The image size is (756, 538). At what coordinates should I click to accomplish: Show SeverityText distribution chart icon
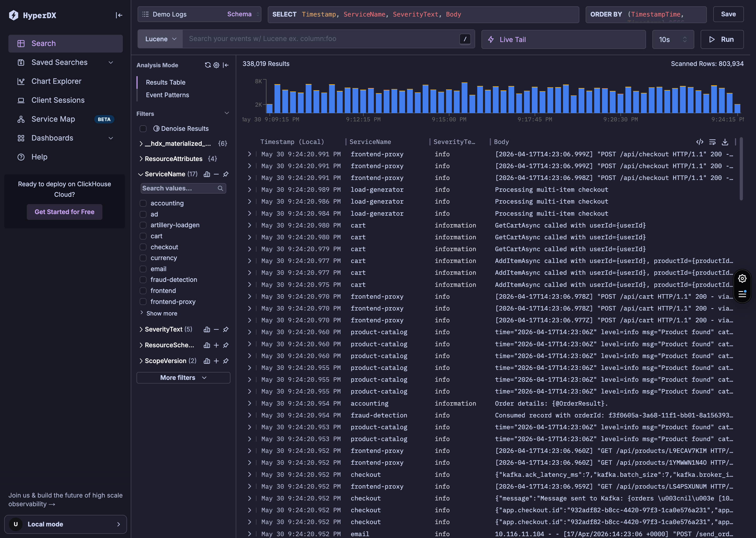(207, 330)
